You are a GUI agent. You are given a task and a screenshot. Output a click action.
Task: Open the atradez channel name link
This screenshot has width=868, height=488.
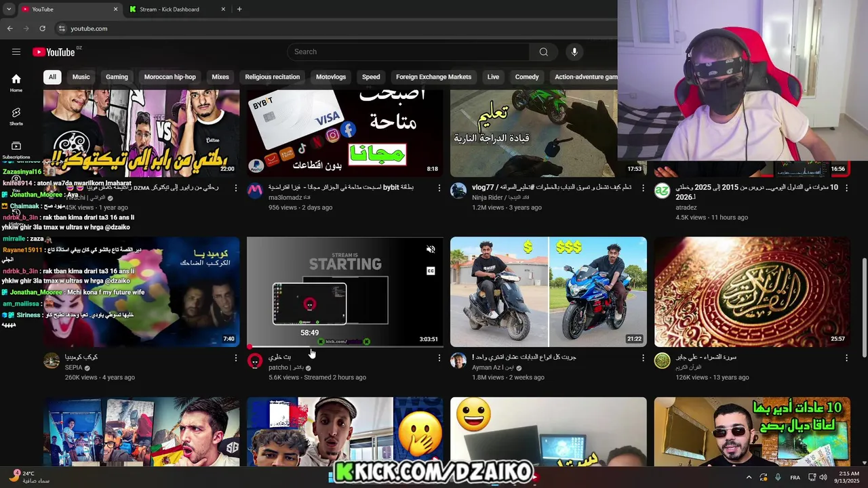[x=686, y=207]
